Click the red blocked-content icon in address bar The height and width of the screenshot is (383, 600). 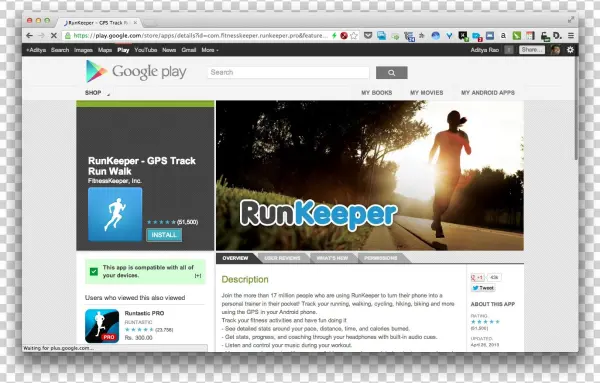pos(344,36)
